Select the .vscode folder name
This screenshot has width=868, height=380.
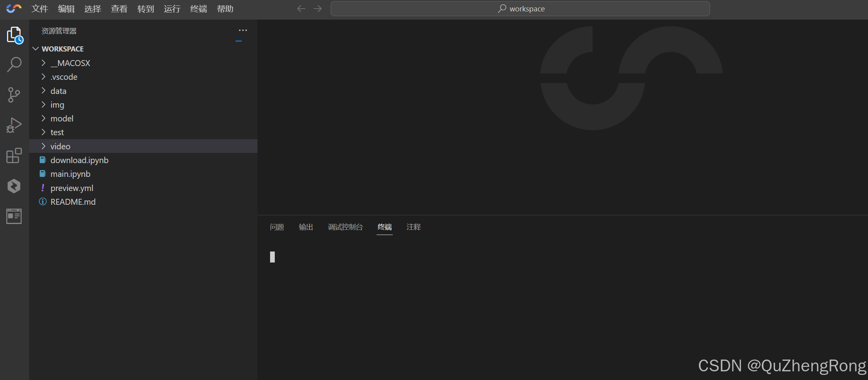[x=64, y=77]
